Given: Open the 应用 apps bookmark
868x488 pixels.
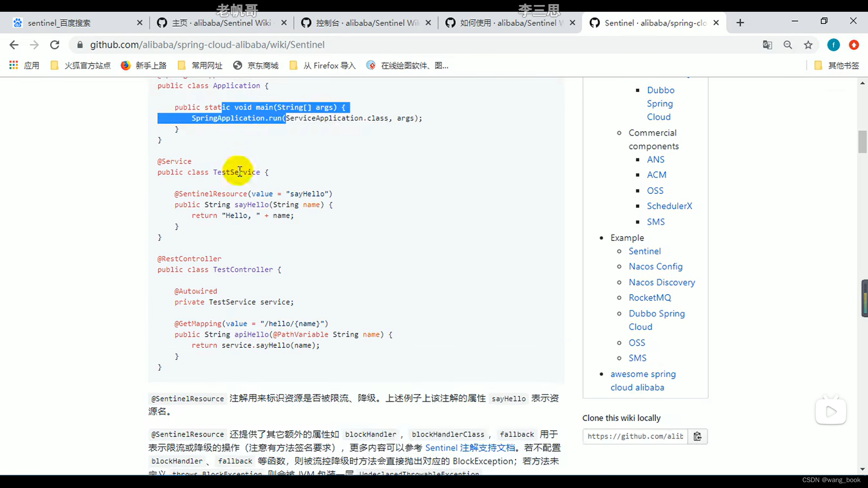Looking at the screenshot, I should click(x=24, y=66).
